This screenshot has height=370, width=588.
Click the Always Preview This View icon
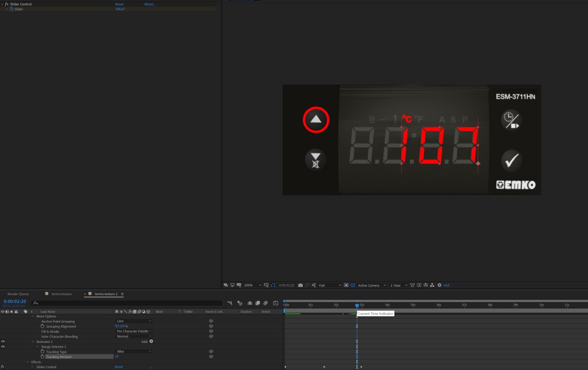226,285
